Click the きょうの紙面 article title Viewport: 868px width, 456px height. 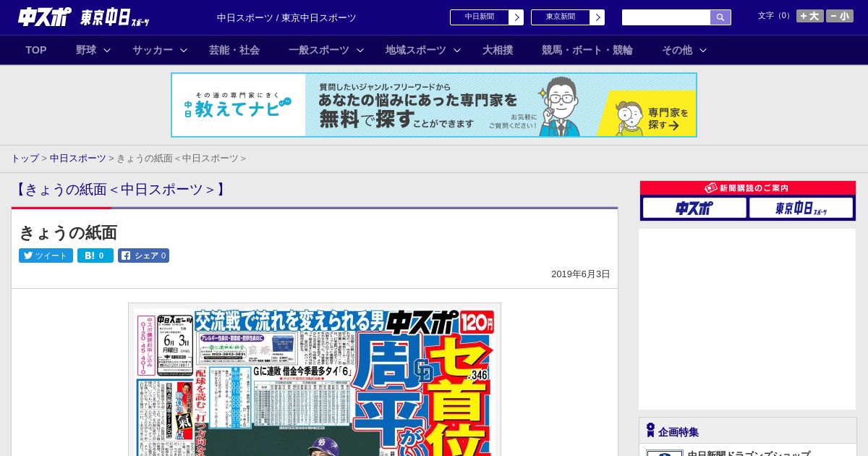click(68, 233)
